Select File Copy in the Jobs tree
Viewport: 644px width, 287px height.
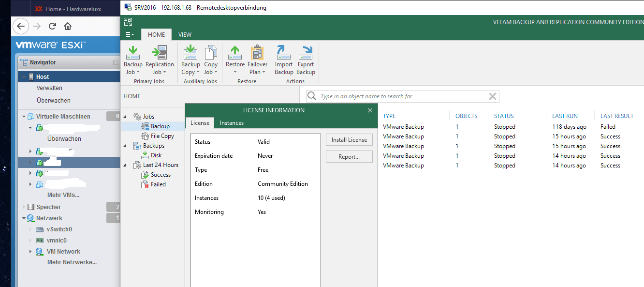[x=162, y=136]
